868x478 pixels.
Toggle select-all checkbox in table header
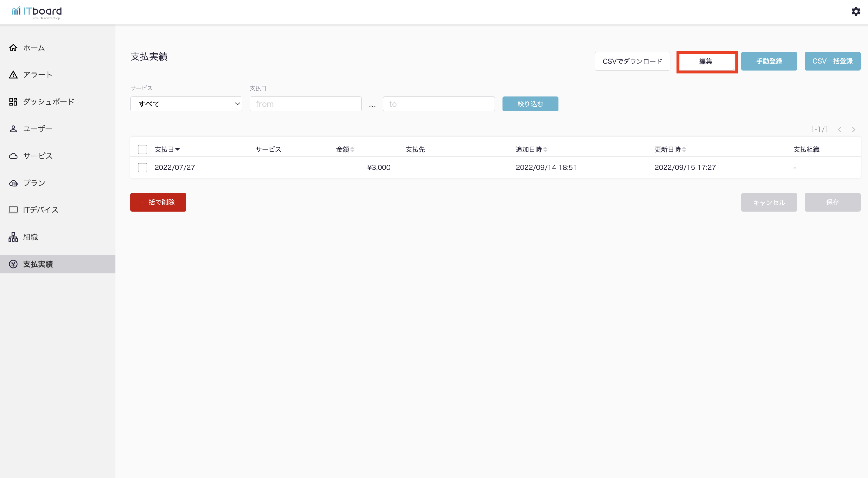(143, 150)
